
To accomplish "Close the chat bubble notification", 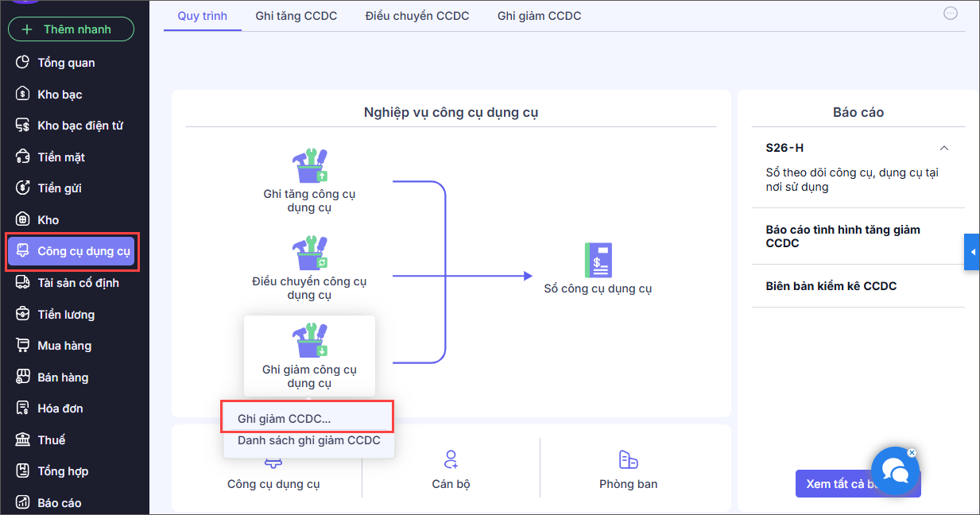I will 912,453.
